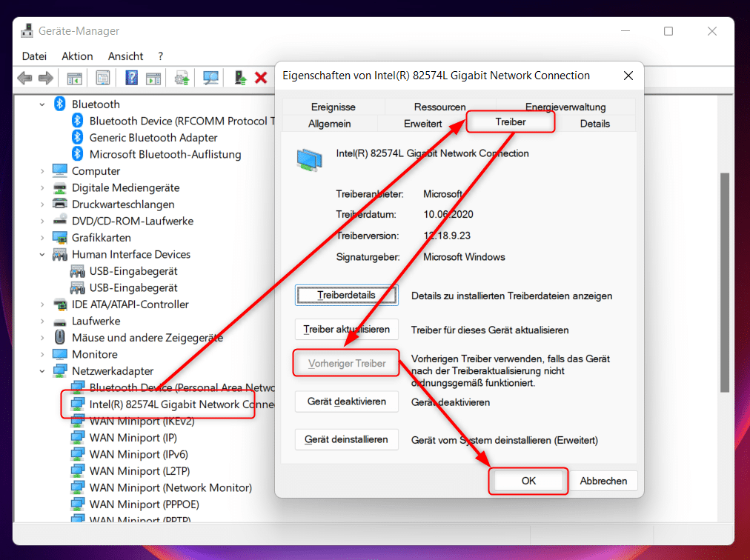750x560 pixels.
Task: Click the Scan for hardware changes icon
Action: [x=211, y=76]
